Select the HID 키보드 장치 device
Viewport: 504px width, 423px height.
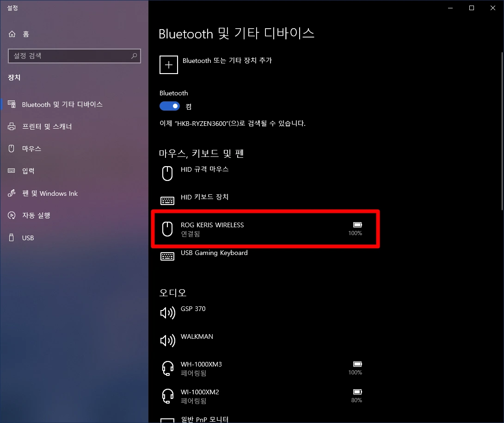263,201
